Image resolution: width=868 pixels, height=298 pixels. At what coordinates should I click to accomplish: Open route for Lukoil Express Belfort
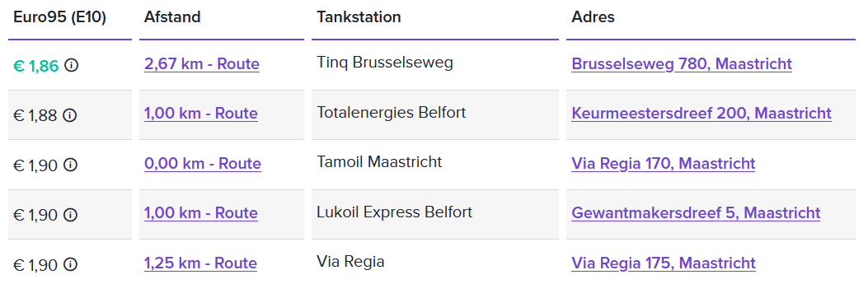[x=201, y=213]
